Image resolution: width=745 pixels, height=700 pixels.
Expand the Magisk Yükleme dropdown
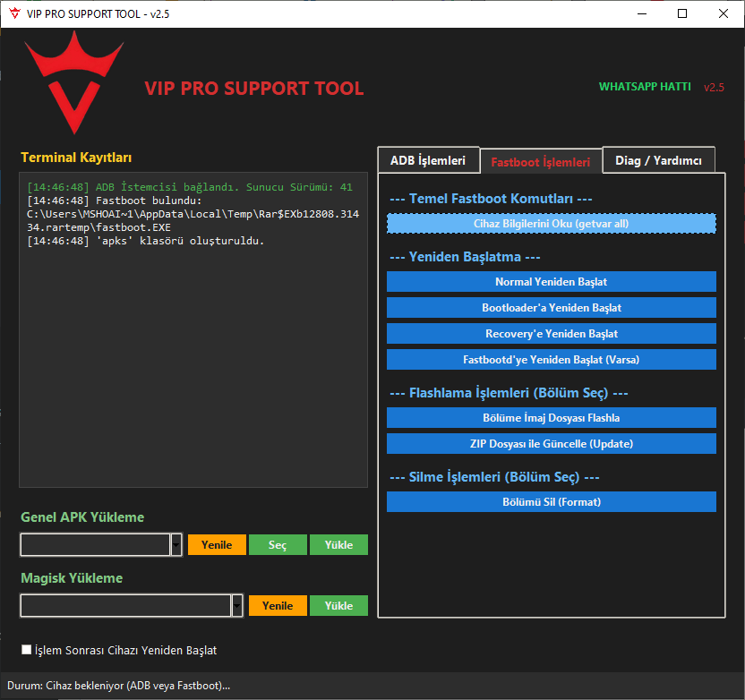(x=236, y=605)
